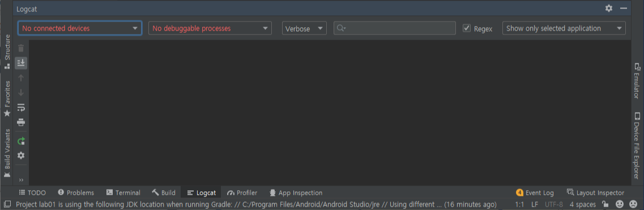Screen dimensions: 644x210
Task: Open the TODO tool window tab
Action: click(x=32, y=193)
